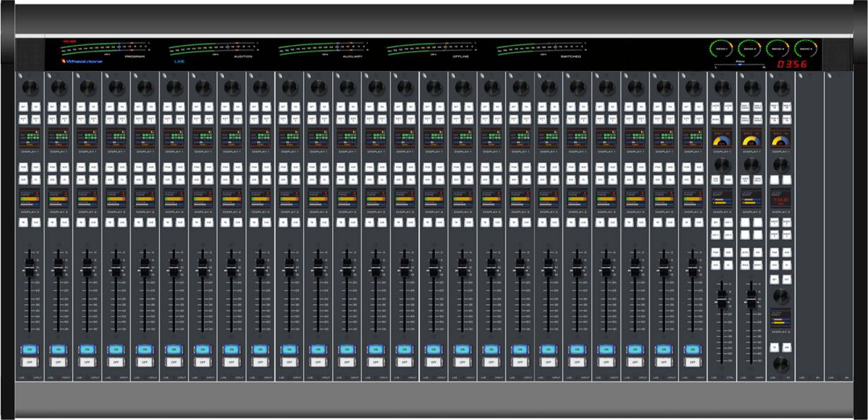Turn on the first channel with ON
Screen dimensions: 868x420
(x=29, y=349)
